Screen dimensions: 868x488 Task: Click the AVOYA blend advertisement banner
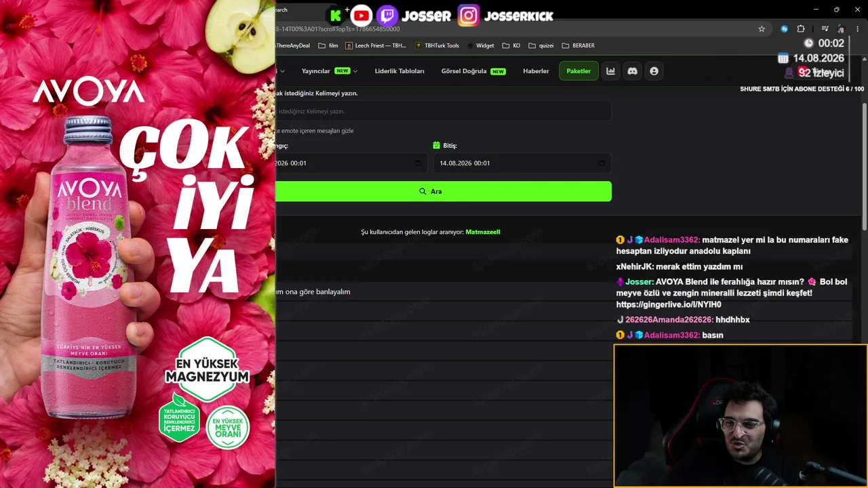tap(138, 244)
